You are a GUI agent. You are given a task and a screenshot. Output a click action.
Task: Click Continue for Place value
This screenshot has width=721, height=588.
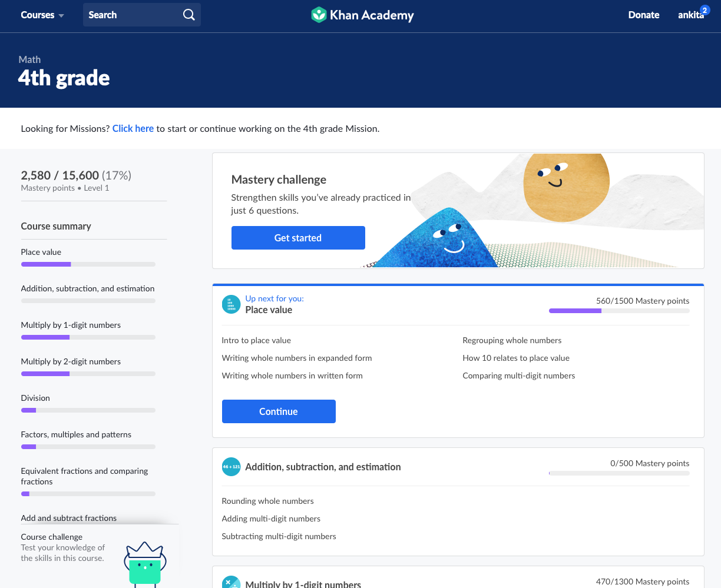[279, 411]
